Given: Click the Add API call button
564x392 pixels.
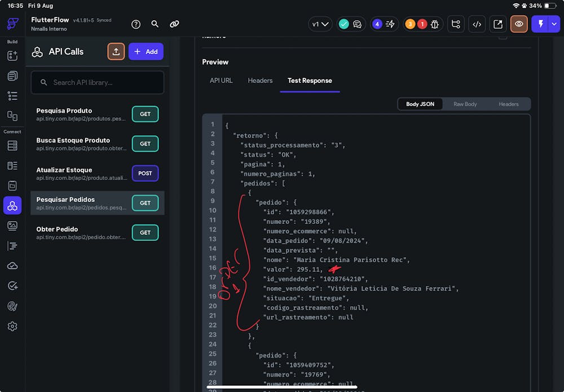Looking at the screenshot, I should (146, 52).
